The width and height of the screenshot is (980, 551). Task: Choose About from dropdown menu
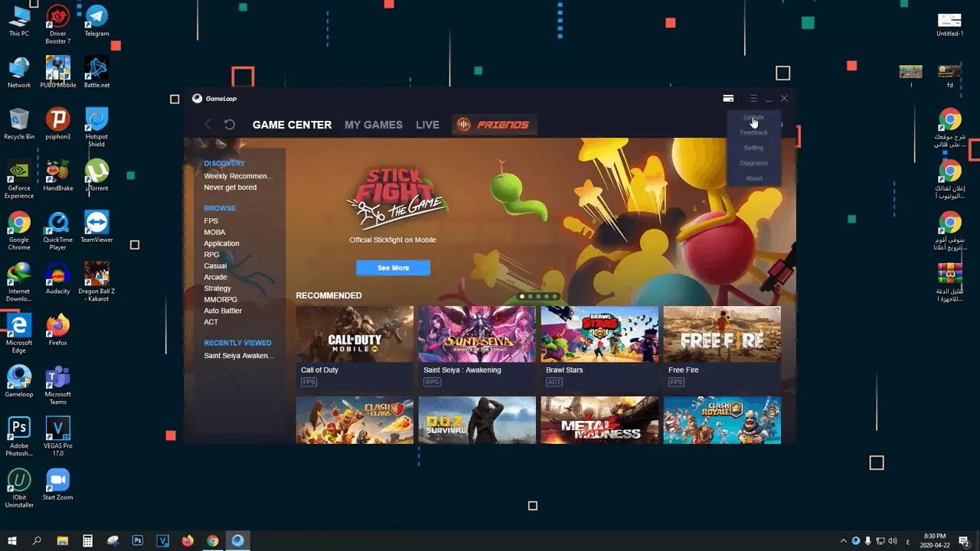click(x=753, y=178)
